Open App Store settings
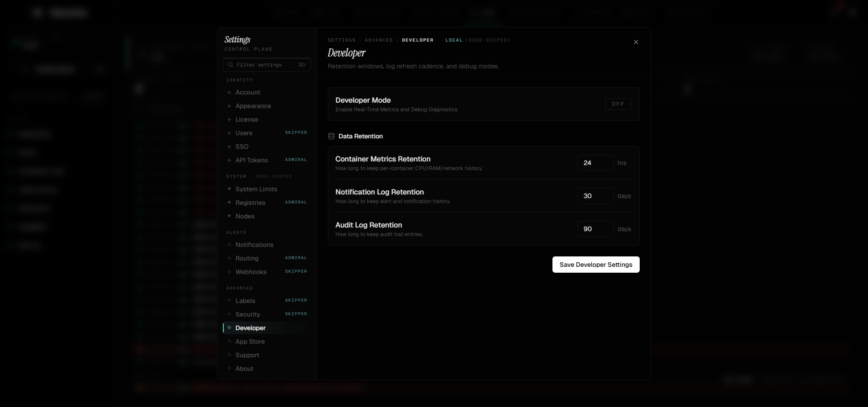Screen dimensions: 868x407 [x=267, y=341]
